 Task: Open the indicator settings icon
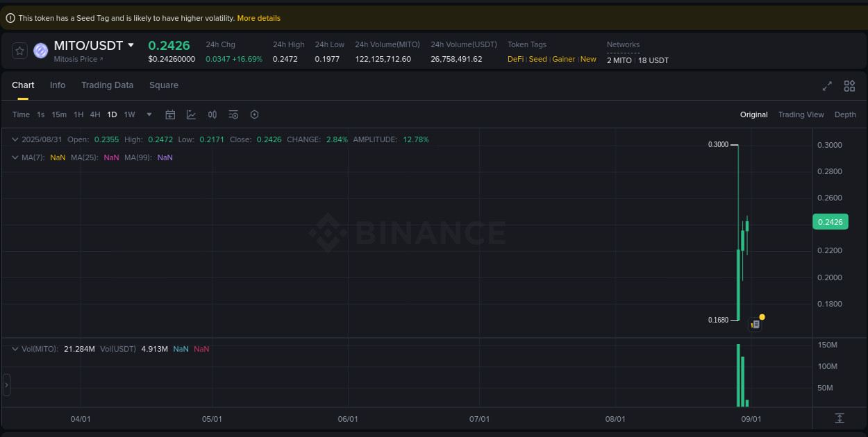(233, 114)
